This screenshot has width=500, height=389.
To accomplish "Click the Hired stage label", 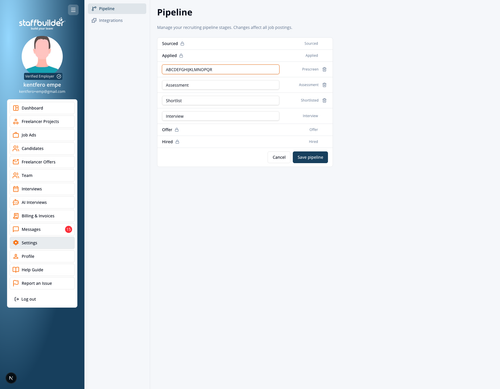I will click(167, 142).
